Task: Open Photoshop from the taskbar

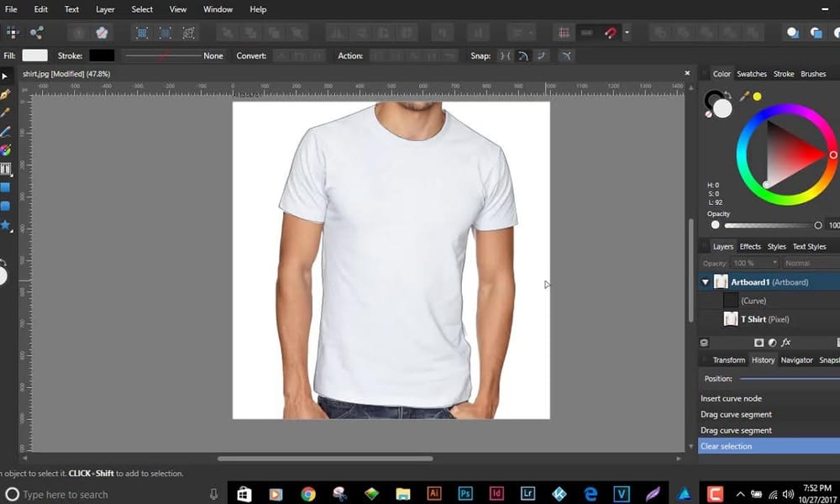Action: (465, 494)
